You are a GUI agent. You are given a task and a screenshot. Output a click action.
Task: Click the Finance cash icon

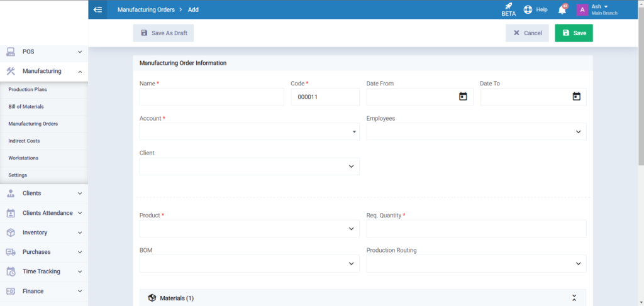coord(11,291)
